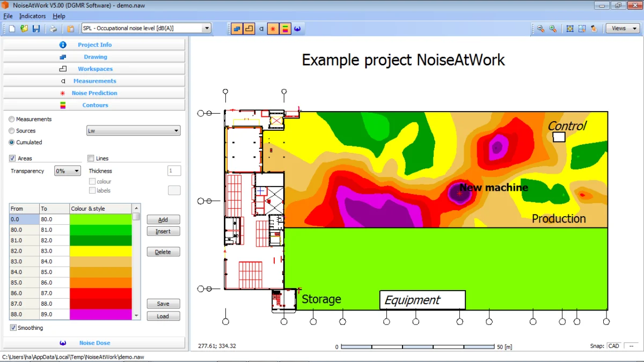Toggle the contours colour bands toolbar icon
The height and width of the screenshot is (362, 644).
(x=286, y=28)
